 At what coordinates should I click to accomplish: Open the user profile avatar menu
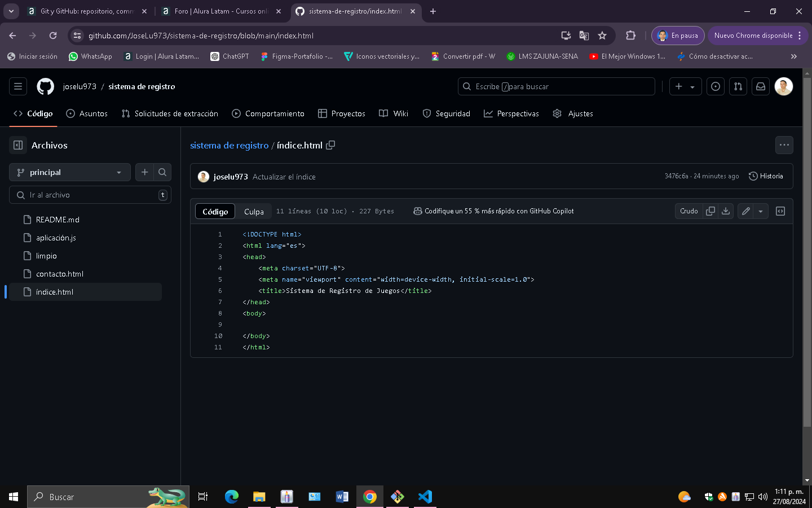pos(784,86)
